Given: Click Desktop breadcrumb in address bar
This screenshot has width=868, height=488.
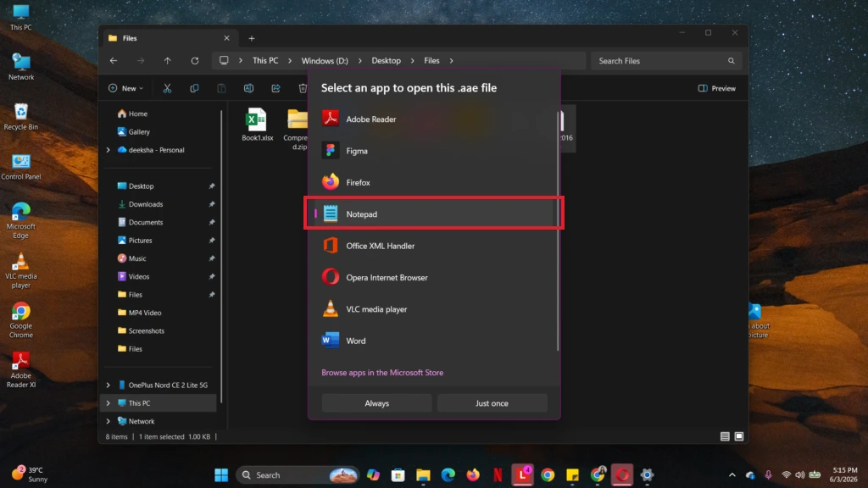Looking at the screenshot, I should [386, 61].
